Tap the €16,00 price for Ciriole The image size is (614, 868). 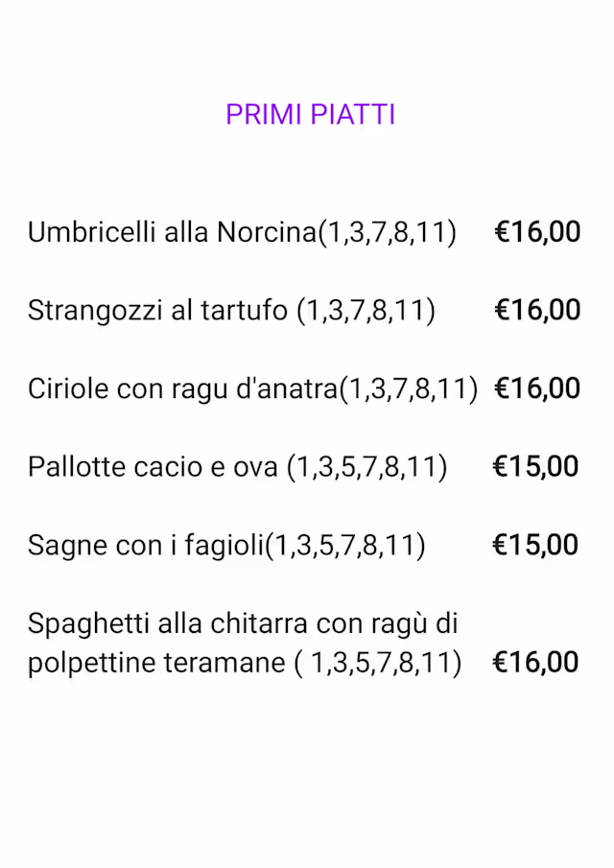[537, 388]
